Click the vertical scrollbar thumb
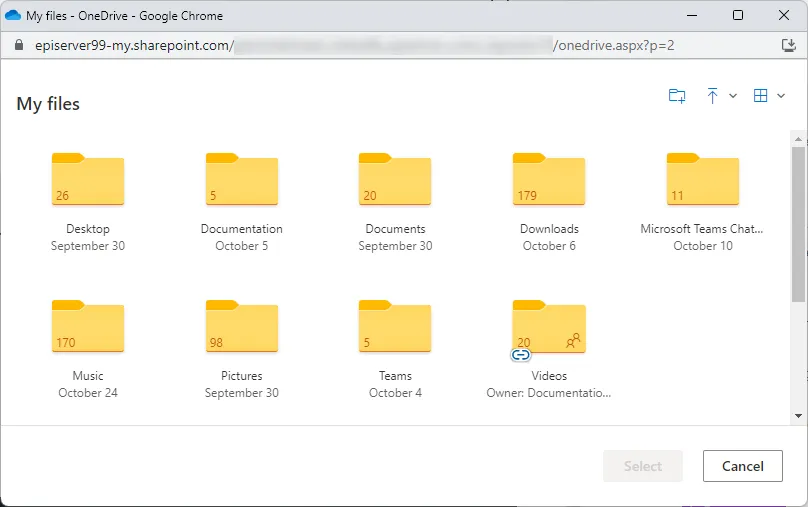The width and height of the screenshot is (808, 507). point(798,224)
